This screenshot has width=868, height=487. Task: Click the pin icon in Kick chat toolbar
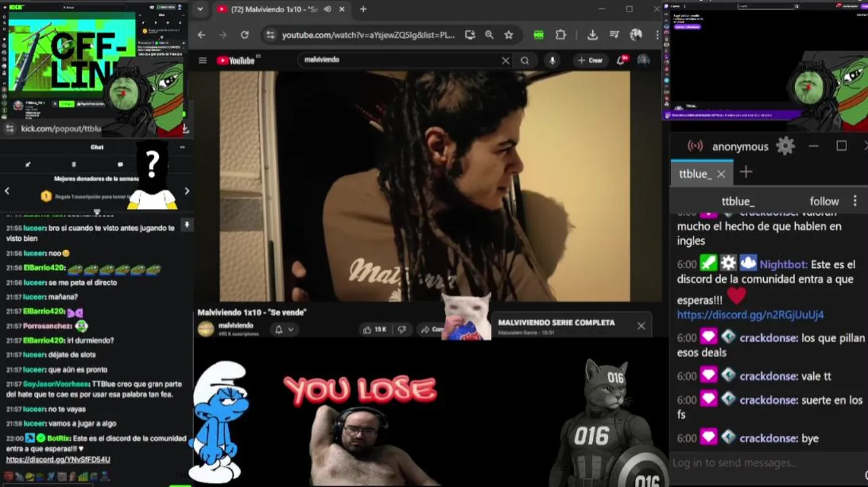[28, 164]
